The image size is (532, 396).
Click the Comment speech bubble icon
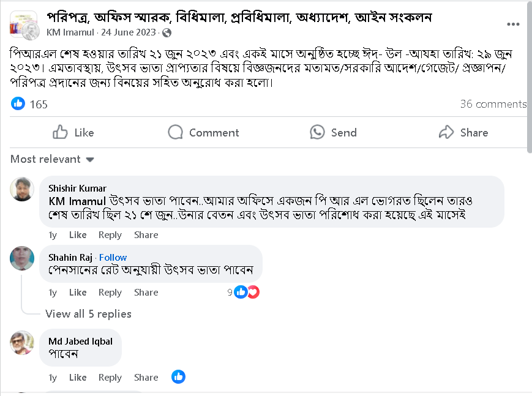(176, 132)
